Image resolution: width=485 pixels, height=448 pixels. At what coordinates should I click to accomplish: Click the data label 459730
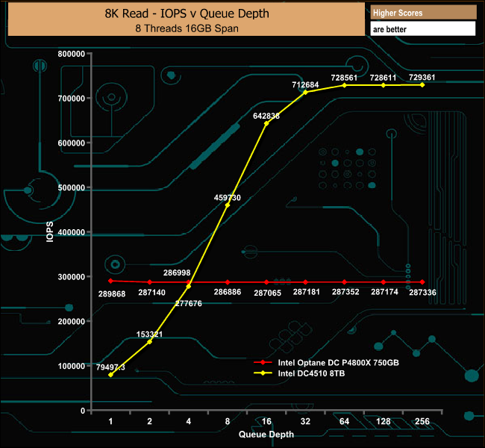[228, 198]
